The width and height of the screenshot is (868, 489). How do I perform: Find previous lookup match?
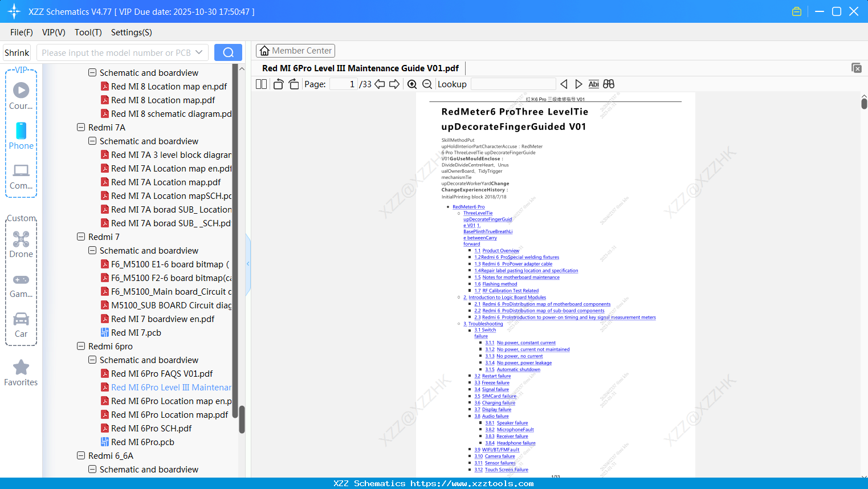coord(564,84)
